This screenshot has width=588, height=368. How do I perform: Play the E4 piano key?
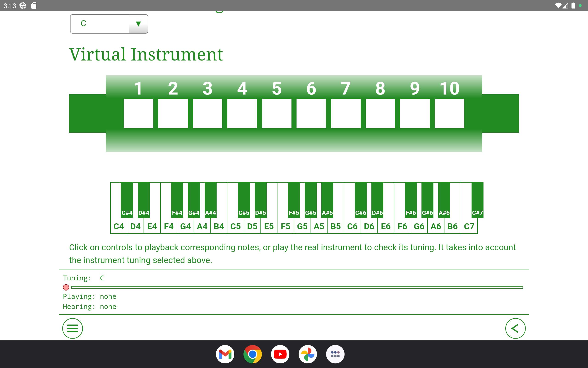pyautogui.click(x=152, y=226)
